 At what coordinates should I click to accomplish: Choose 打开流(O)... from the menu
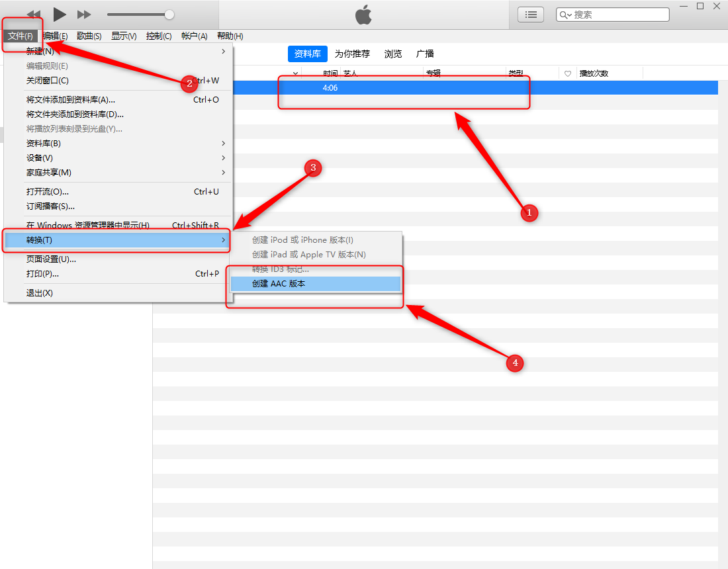point(118,192)
